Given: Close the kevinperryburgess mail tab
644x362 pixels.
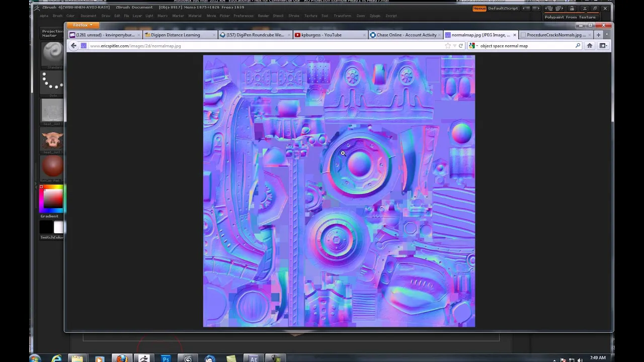Looking at the screenshot, I should pyautogui.click(x=139, y=35).
